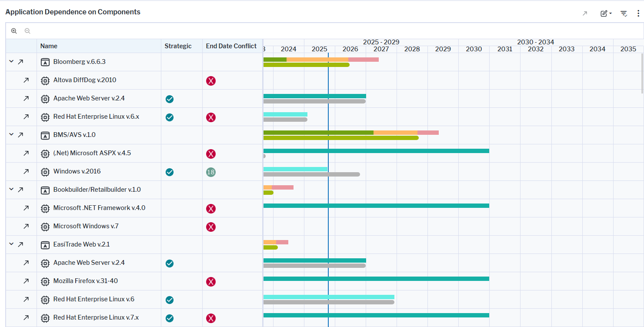This screenshot has height=327, width=644.
Task: Collapse the BMS/AVS v.1.0 group
Action: 11,135
